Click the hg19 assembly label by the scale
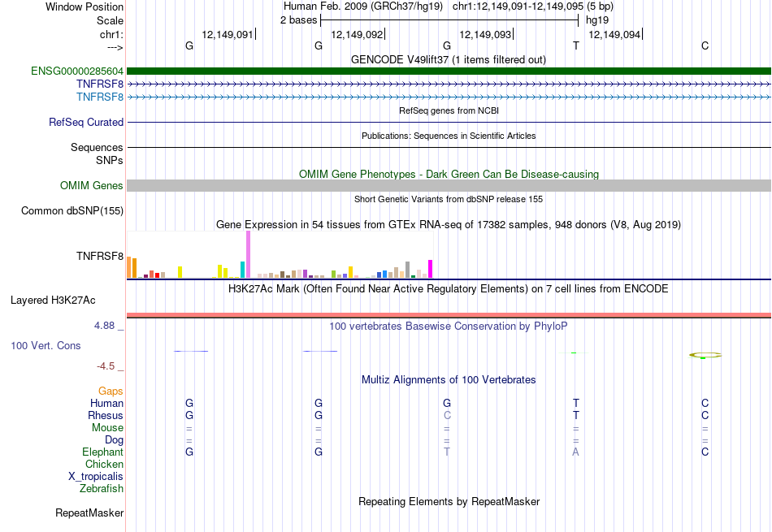Image resolution: width=772 pixels, height=532 pixels. (597, 20)
